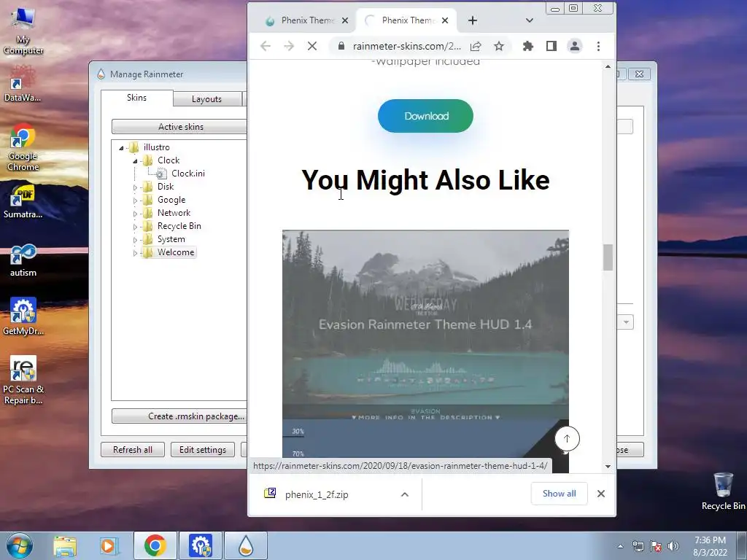Click the address bar URL
This screenshot has width=747, height=560.
406,46
